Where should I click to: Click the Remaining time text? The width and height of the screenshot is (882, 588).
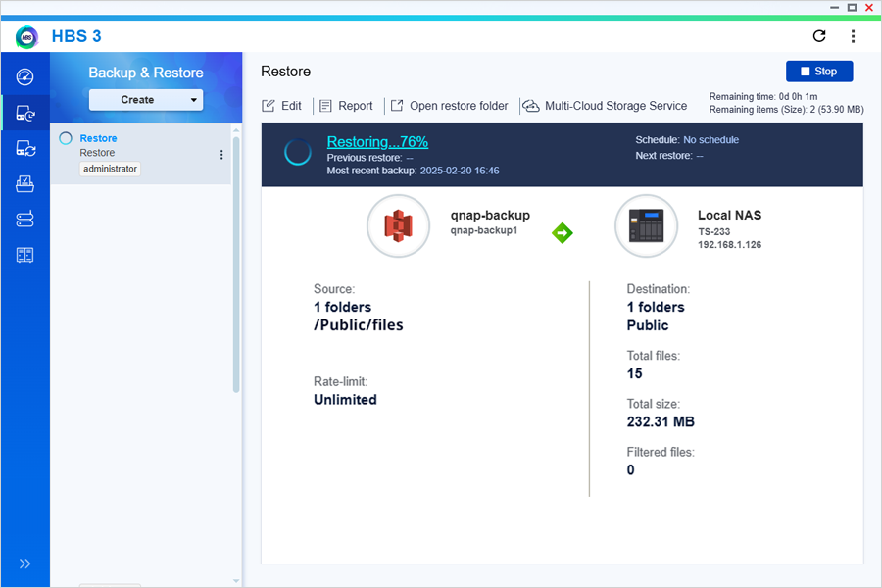point(763,96)
